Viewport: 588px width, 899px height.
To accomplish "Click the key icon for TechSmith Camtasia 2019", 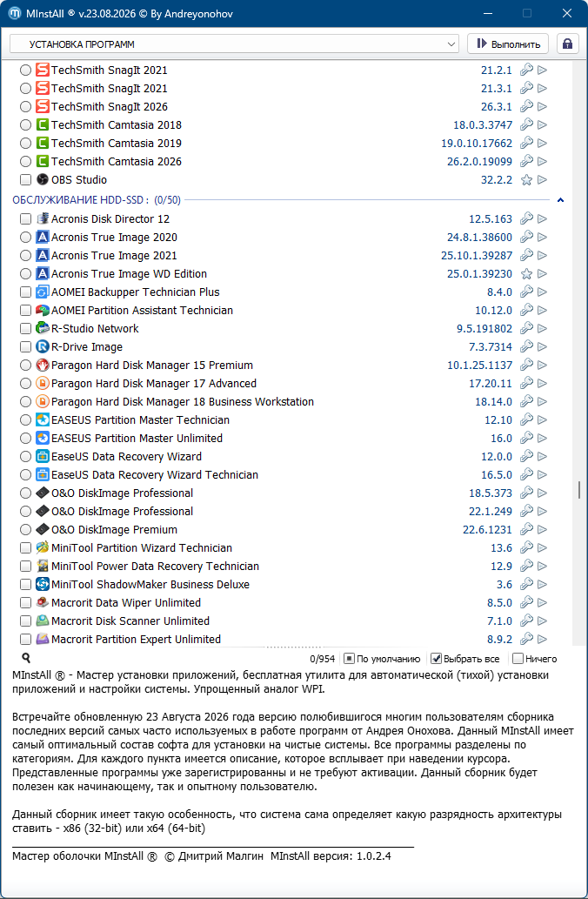I will coord(526,144).
